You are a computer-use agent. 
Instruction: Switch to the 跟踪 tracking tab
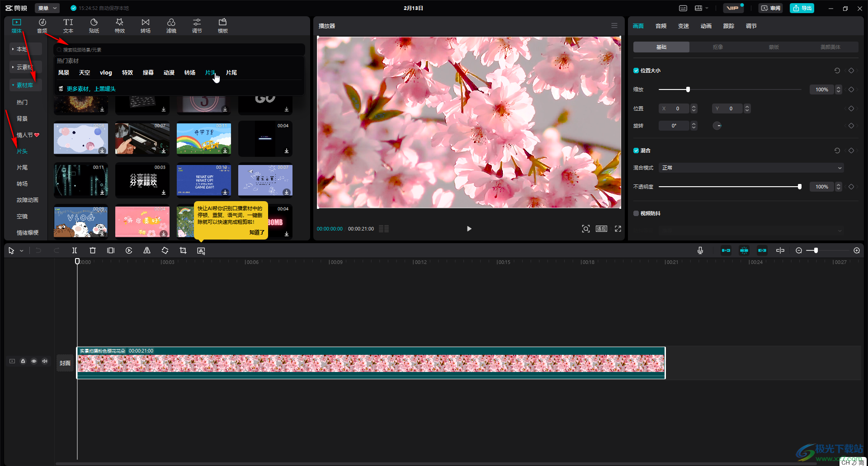(729, 26)
